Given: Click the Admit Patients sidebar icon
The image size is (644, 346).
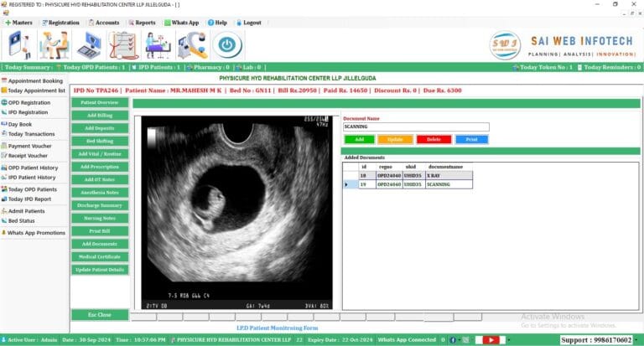Looking at the screenshot, I should click(4, 211).
